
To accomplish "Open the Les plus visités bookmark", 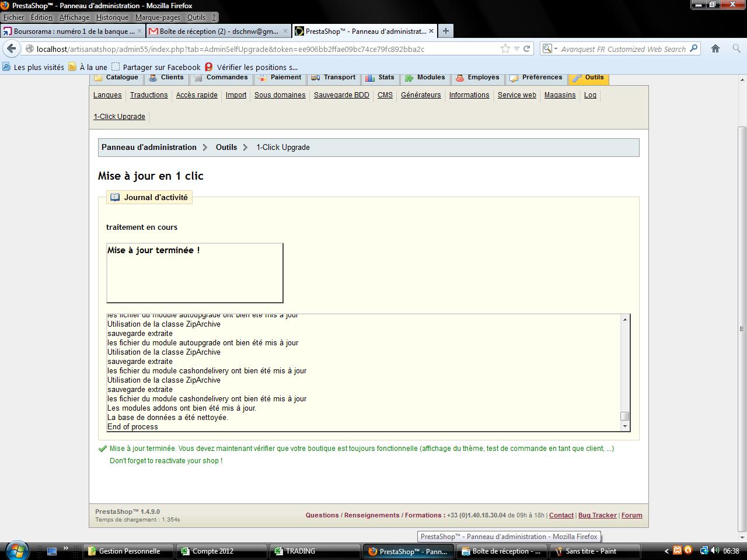I will (33, 67).
